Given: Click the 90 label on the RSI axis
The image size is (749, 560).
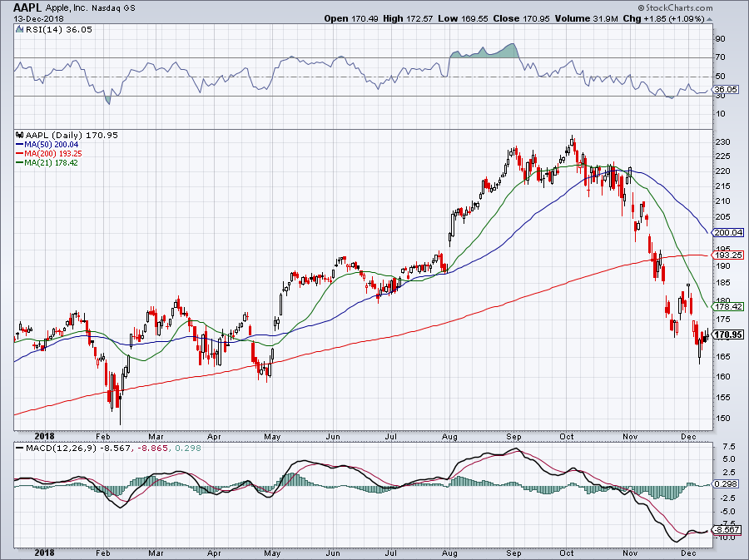Looking at the screenshot, I should tap(720, 38).
